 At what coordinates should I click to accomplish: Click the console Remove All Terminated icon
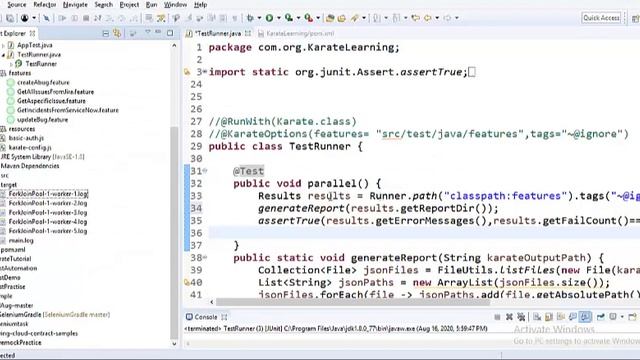click(x=521, y=317)
